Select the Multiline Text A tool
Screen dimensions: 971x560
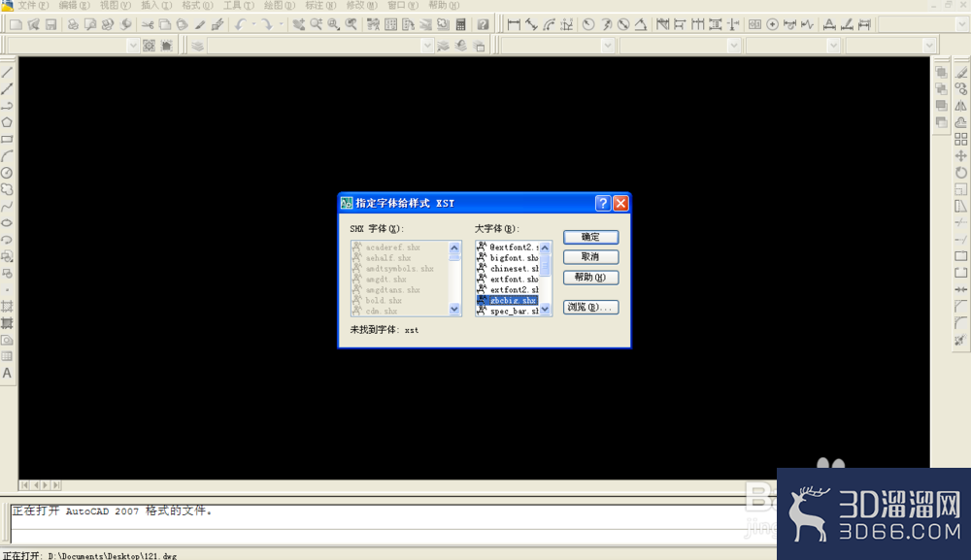pos(7,373)
